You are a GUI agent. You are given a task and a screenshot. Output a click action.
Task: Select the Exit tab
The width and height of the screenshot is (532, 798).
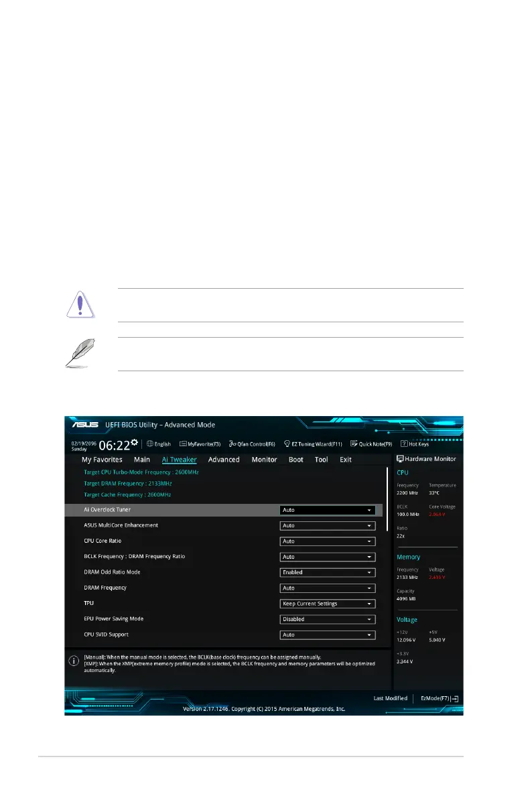pos(346,460)
